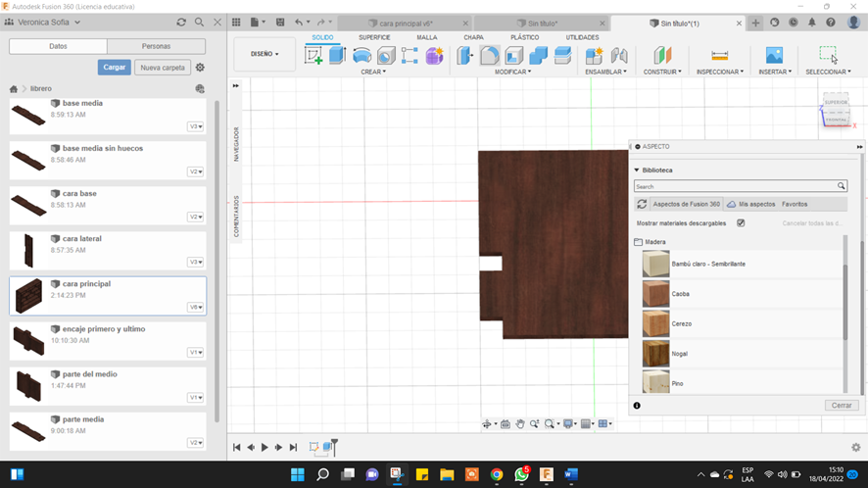Activate the Pan hand tool
Viewport: 868px width, 488px height.
(520, 424)
